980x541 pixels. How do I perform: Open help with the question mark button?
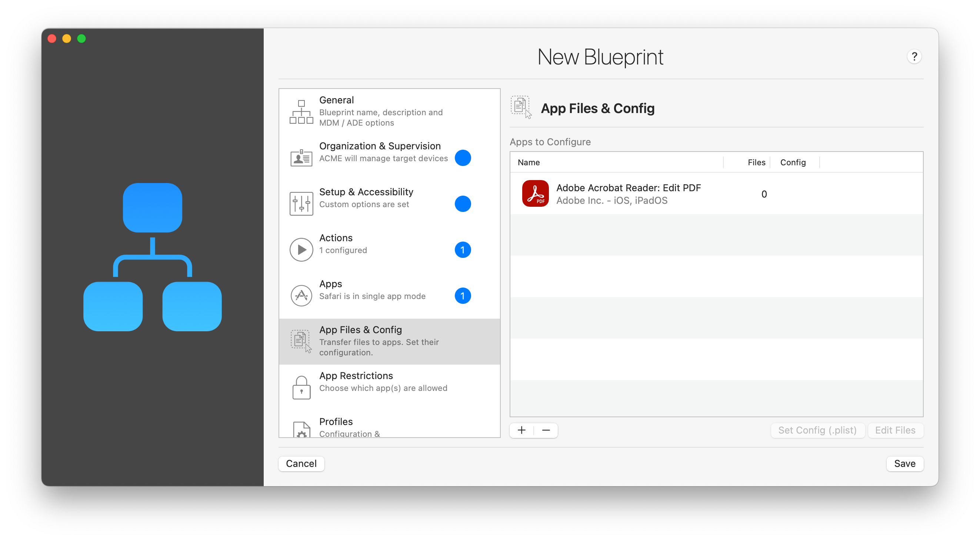pos(914,57)
